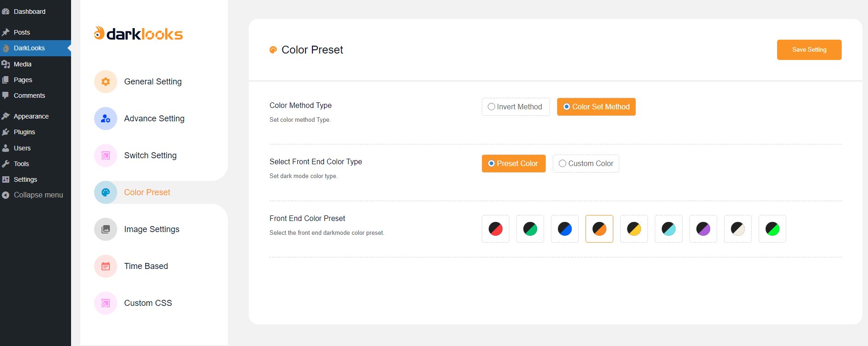Click the Color Preset palette sidebar icon
The image size is (868, 346).
[x=106, y=192]
